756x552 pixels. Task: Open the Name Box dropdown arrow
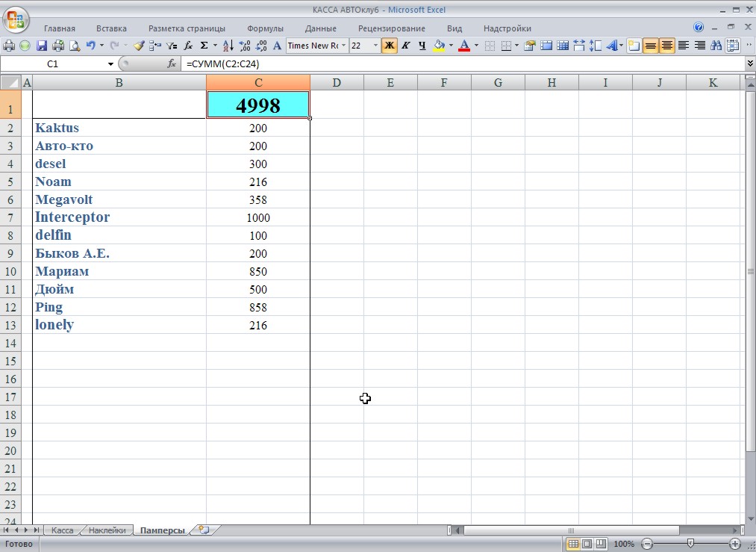point(110,64)
